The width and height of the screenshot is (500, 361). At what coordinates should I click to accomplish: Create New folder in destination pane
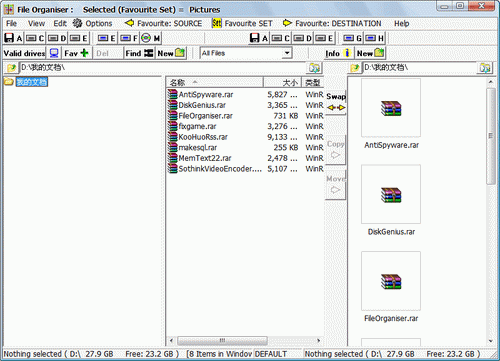(370, 53)
